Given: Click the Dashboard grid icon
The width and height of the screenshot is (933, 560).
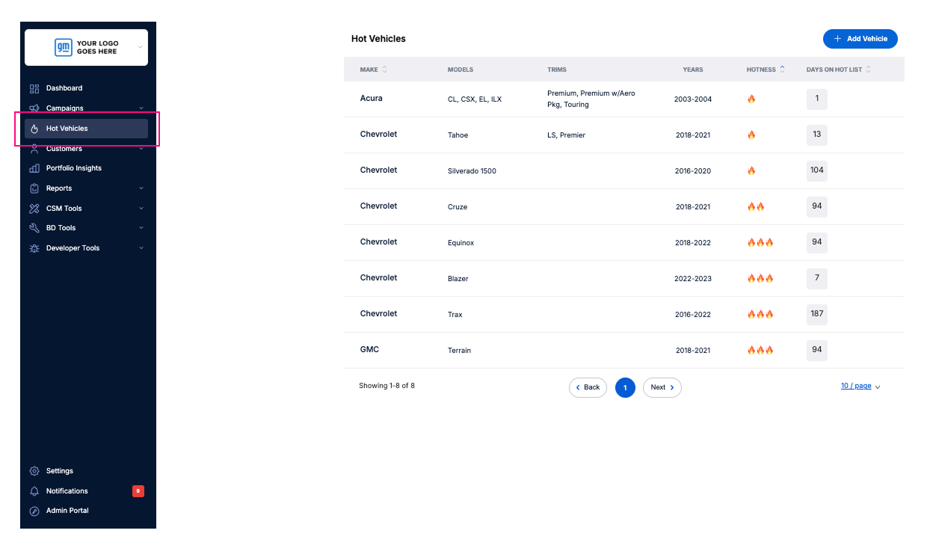Looking at the screenshot, I should [x=34, y=88].
